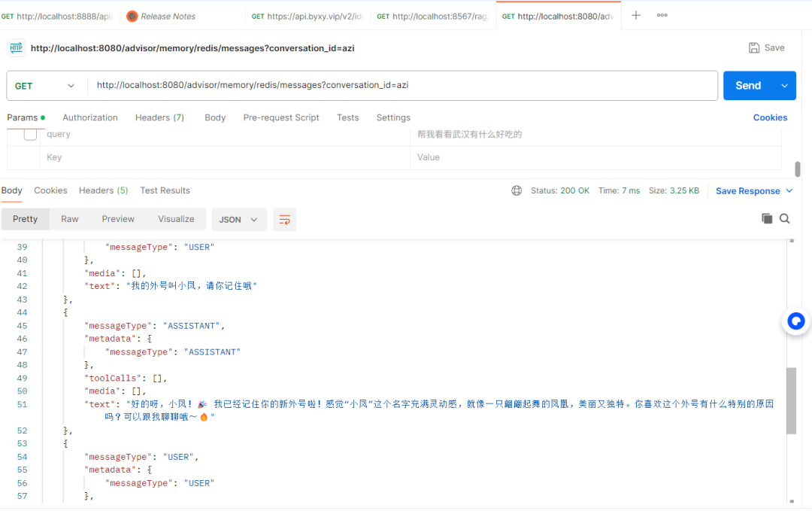This screenshot has width=812, height=511.
Task: Select the localhost:8080 advisor tab
Action: coord(558,17)
